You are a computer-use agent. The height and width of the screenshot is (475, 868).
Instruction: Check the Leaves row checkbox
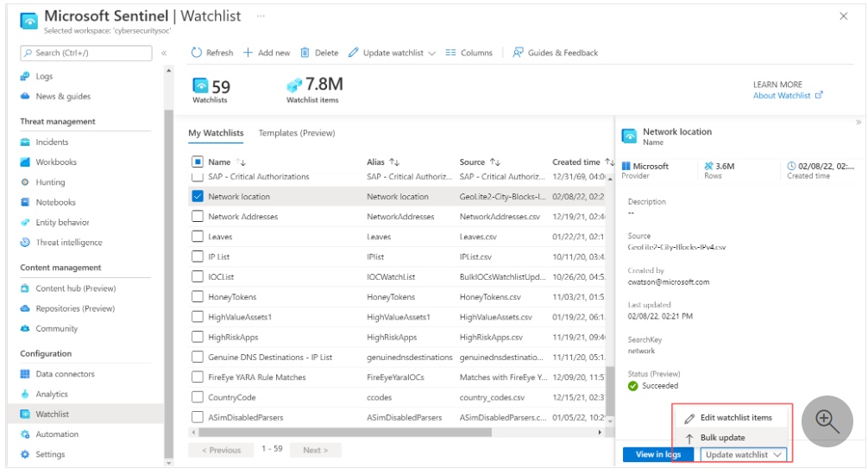pyautogui.click(x=197, y=236)
